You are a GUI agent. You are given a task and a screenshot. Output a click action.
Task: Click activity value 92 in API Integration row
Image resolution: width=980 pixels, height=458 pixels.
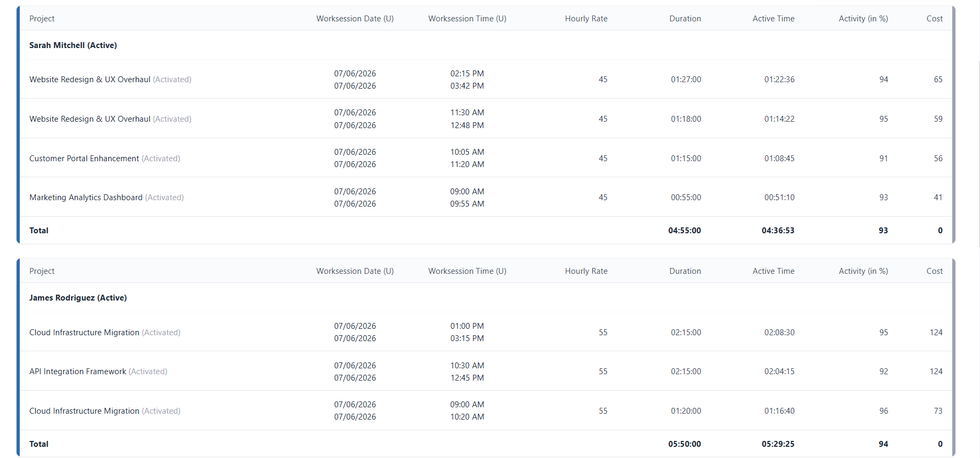click(x=884, y=372)
